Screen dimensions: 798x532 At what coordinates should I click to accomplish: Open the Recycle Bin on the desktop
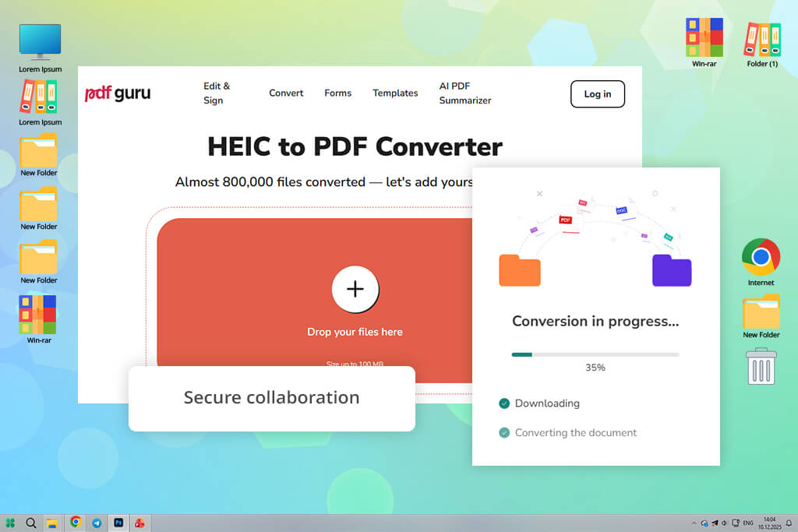761,366
